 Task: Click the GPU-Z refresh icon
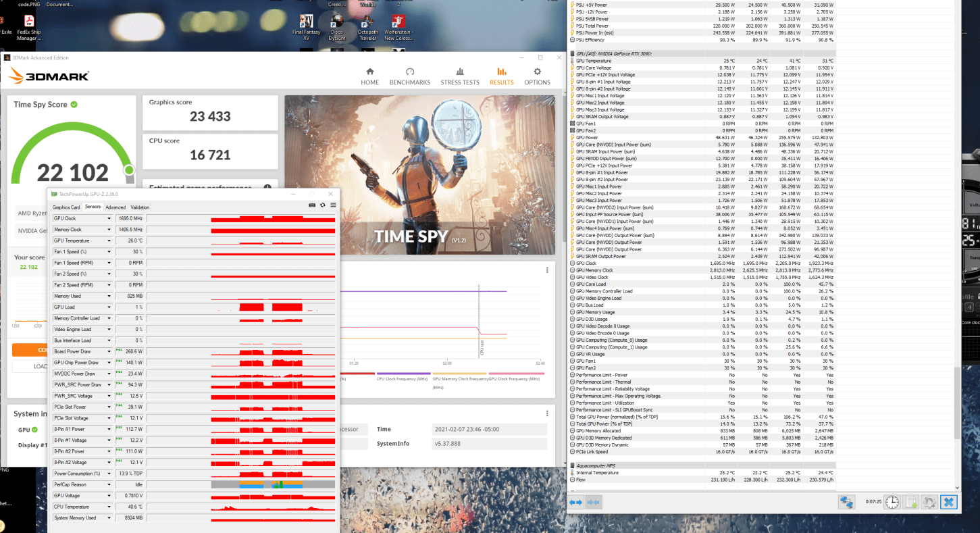pos(323,205)
